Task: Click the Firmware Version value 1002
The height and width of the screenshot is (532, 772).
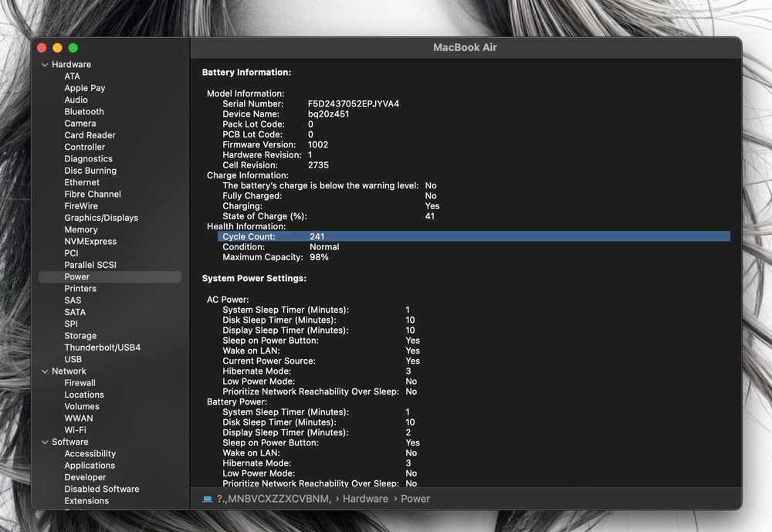Action: pyautogui.click(x=318, y=145)
